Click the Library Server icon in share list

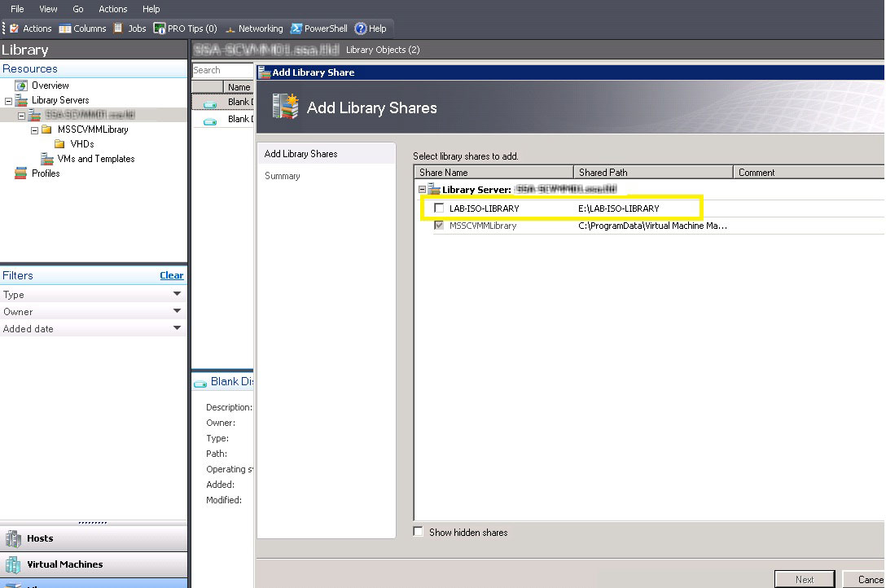[434, 189]
